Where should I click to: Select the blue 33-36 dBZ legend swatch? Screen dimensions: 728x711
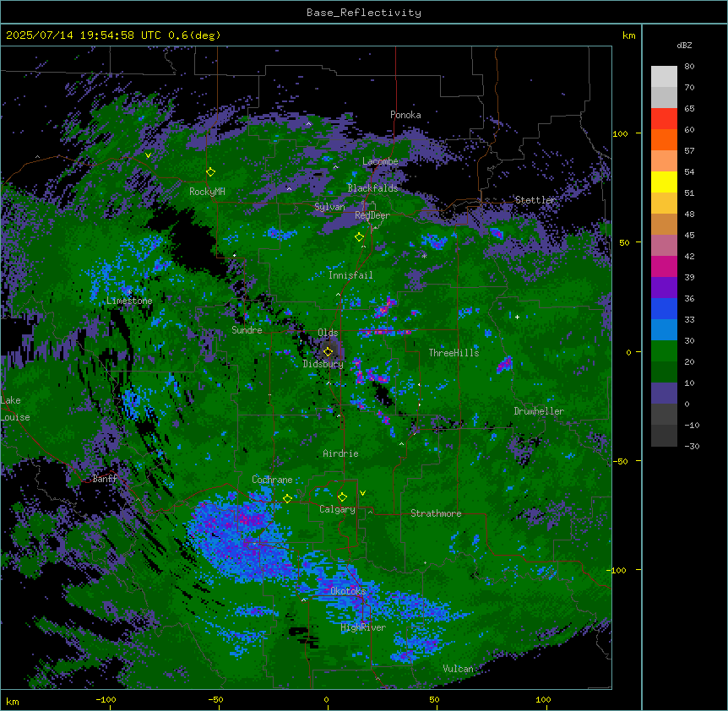(x=664, y=308)
